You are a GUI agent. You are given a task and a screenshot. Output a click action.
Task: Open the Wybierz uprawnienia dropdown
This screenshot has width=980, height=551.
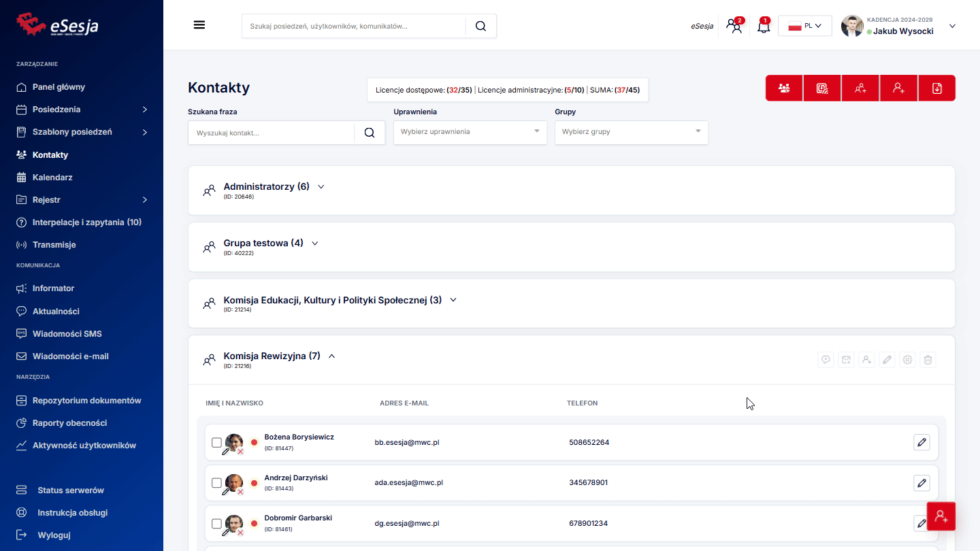click(470, 132)
